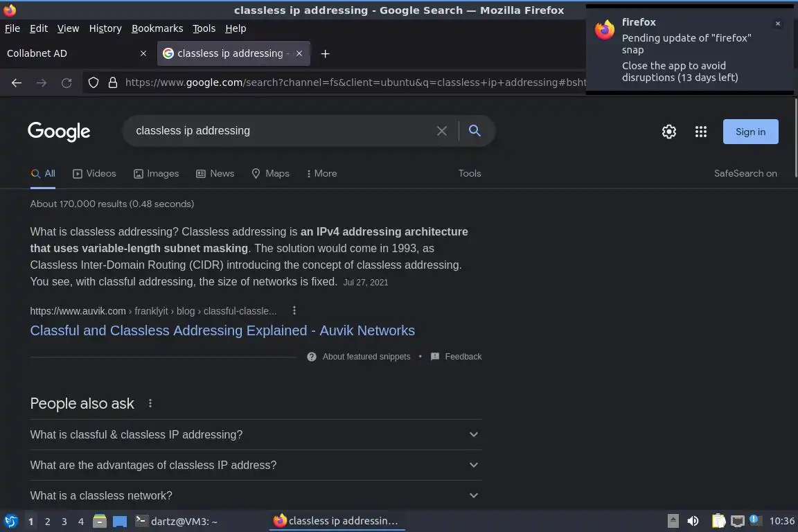Clear the search box with the X icon
Screen dimensions: 798x532
pyautogui.click(x=442, y=131)
